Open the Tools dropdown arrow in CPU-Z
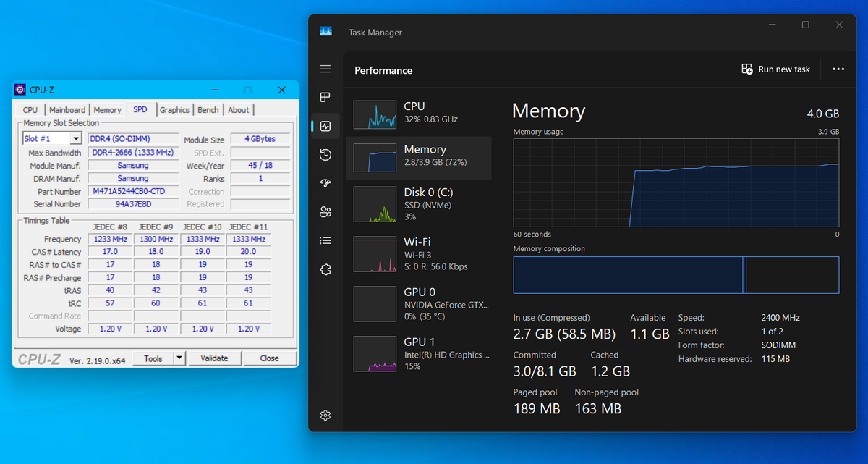Viewport: 868px width, 464px height. click(180, 358)
